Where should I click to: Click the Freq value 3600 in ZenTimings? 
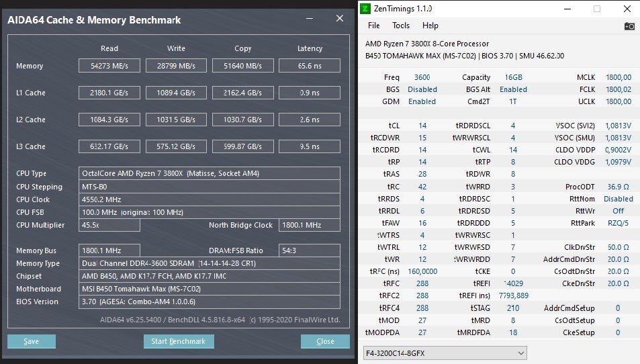(x=422, y=77)
